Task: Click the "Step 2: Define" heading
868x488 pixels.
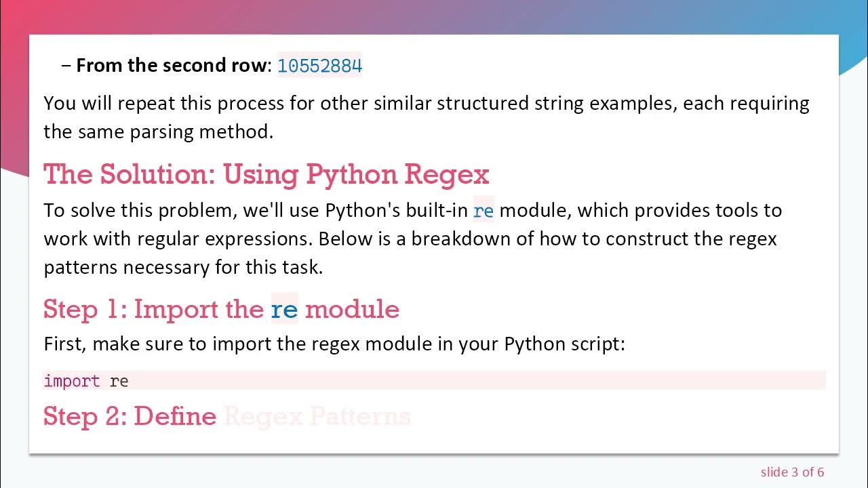Action: click(130, 416)
